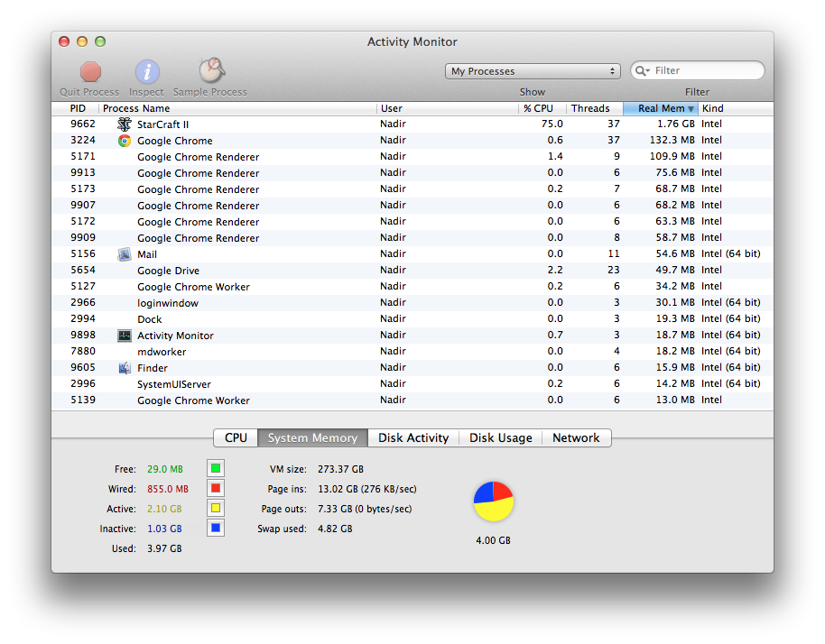Click the yellow Active memory color swatch
The image size is (825, 644).
[216, 508]
